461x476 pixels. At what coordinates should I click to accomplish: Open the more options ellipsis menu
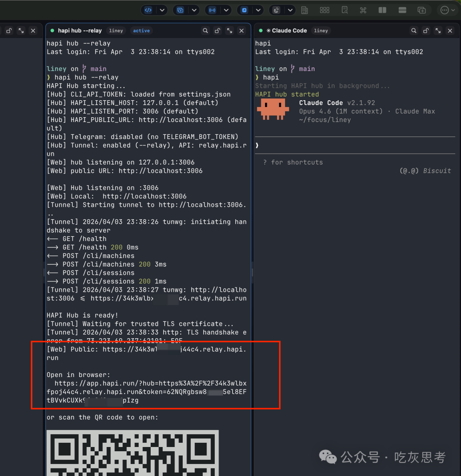tap(448, 10)
